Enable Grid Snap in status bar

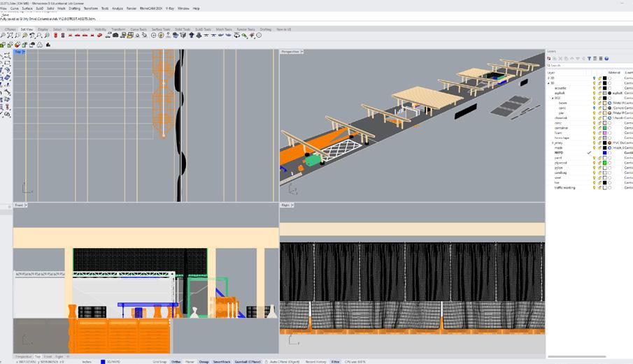pyautogui.click(x=159, y=362)
